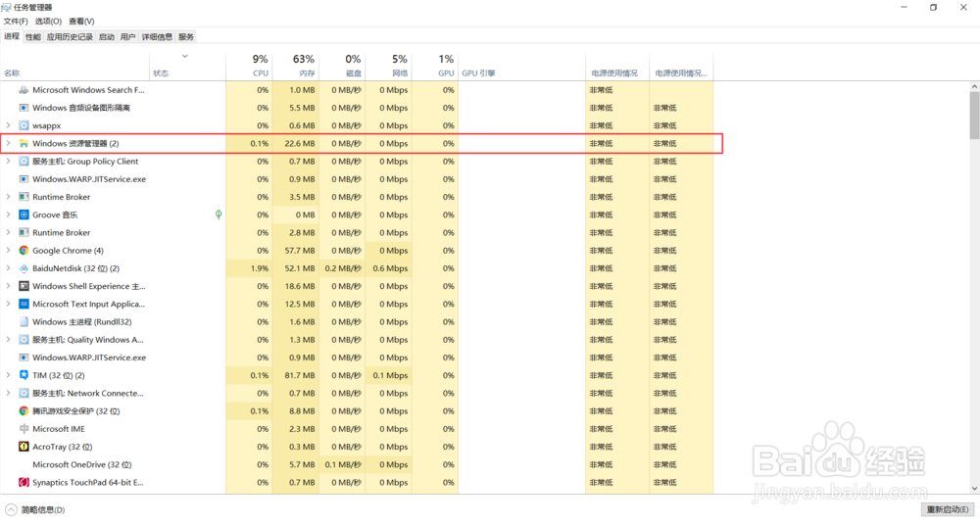Screen dimensions: 980x525
Task: Click the Windows 主进程 Rundll32 icon
Action: point(24,322)
